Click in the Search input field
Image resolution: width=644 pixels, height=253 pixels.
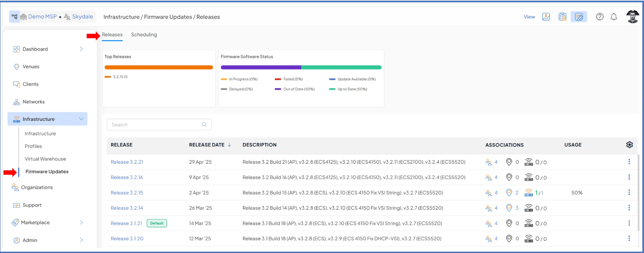point(159,125)
